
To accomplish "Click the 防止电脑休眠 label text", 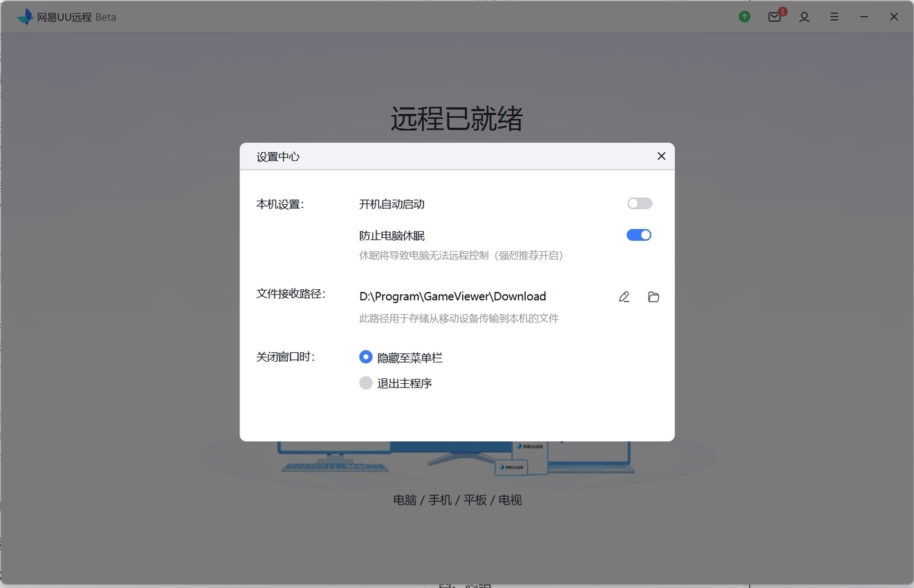I will (x=392, y=235).
